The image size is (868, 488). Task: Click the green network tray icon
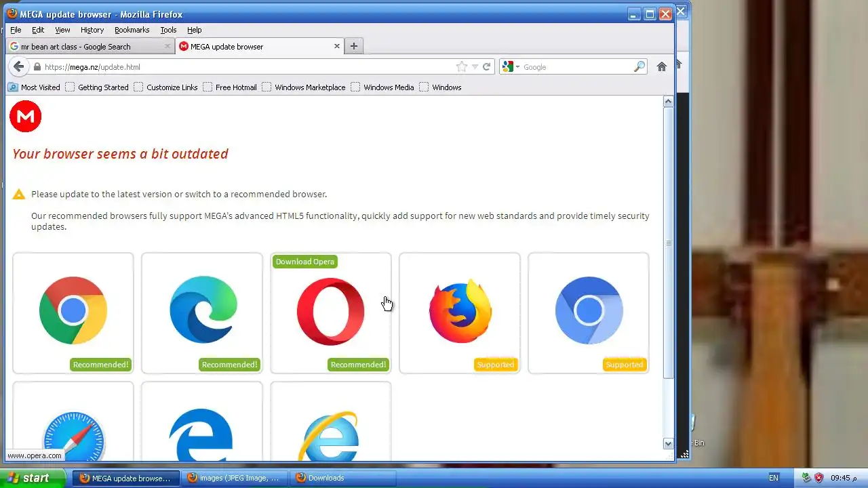point(806,478)
